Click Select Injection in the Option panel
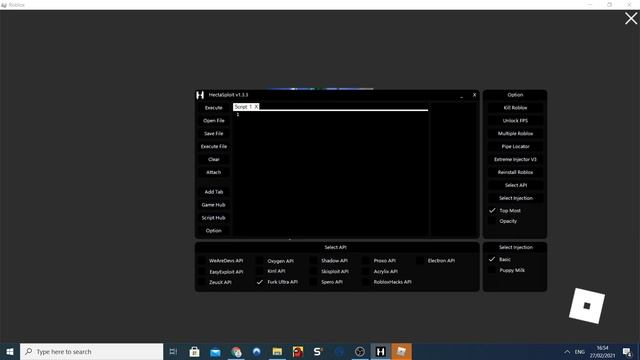The height and width of the screenshot is (360, 640). pyautogui.click(x=515, y=198)
